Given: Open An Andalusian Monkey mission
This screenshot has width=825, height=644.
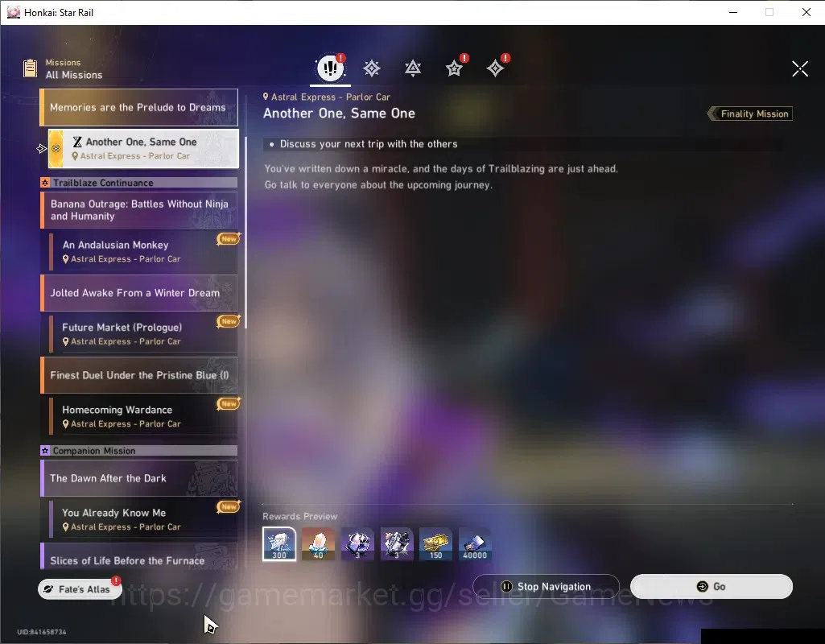Looking at the screenshot, I should pyautogui.click(x=143, y=251).
